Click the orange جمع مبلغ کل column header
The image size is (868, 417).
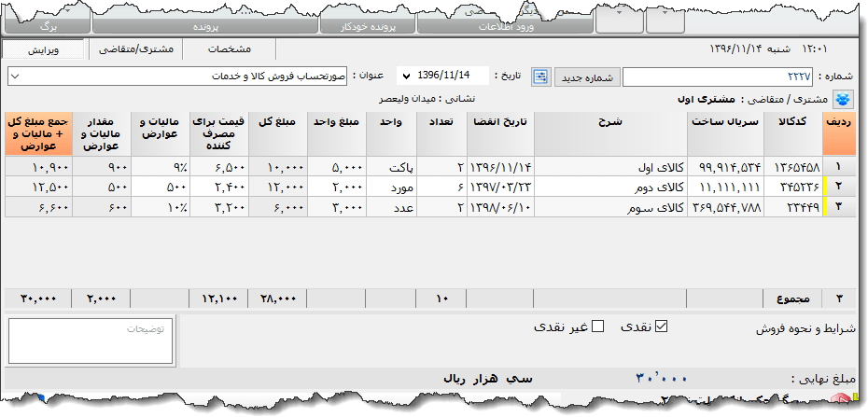[x=35, y=132]
